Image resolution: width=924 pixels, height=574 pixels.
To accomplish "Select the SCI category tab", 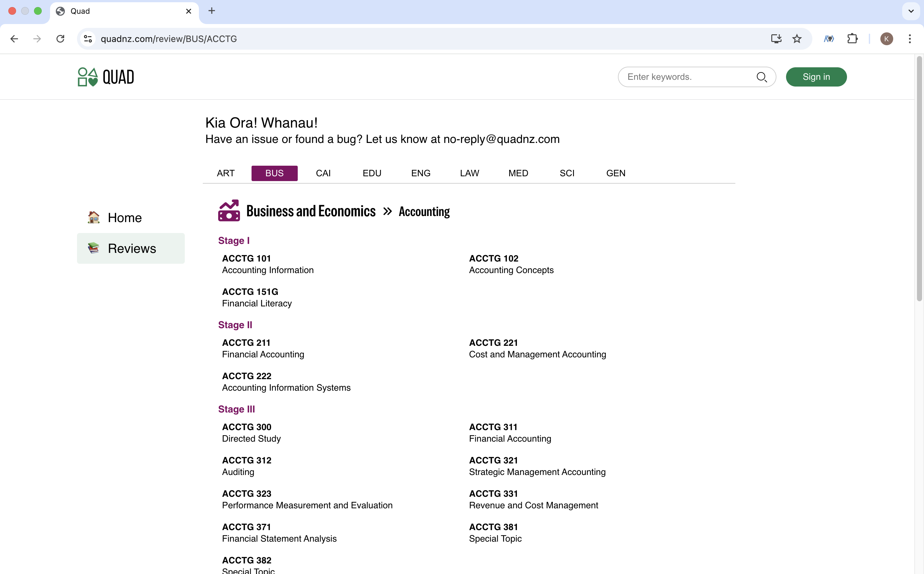I will point(567,173).
